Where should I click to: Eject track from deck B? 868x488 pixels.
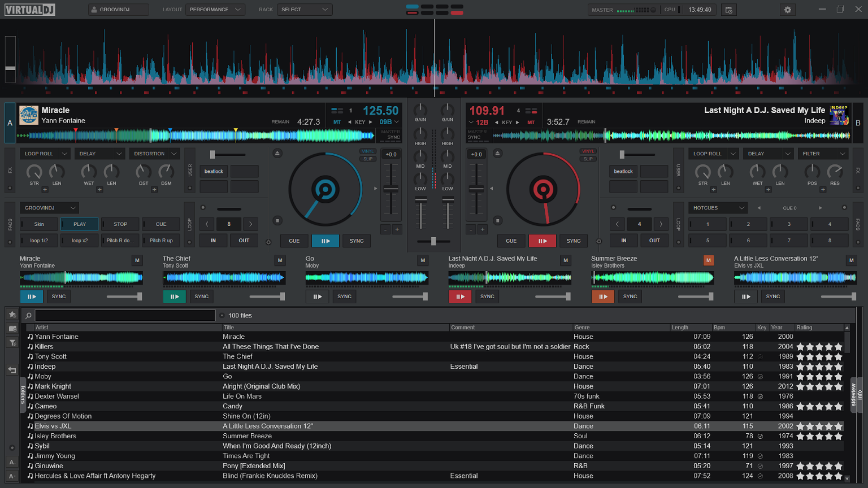pos(497,153)
